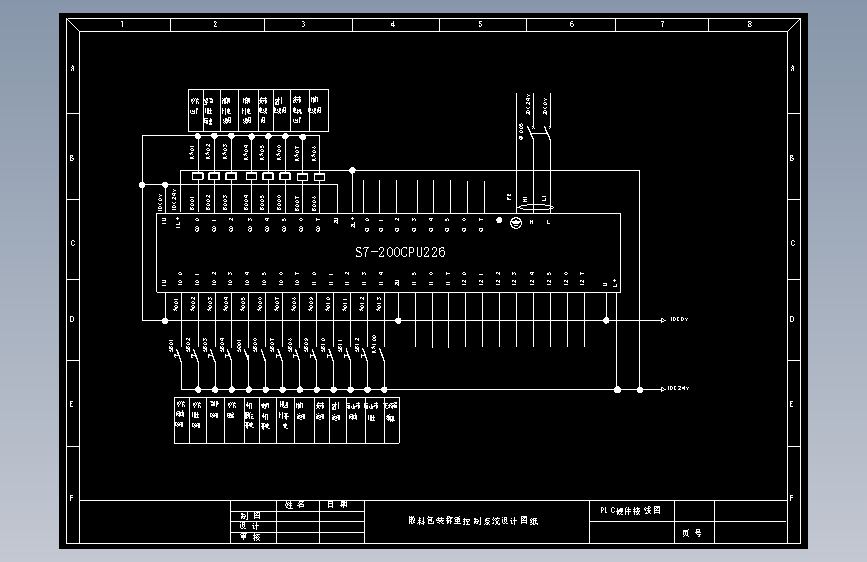Select column marker 8 in the top ruler
867x562 pixels.
pyautogui.click(x=750, y=24)
